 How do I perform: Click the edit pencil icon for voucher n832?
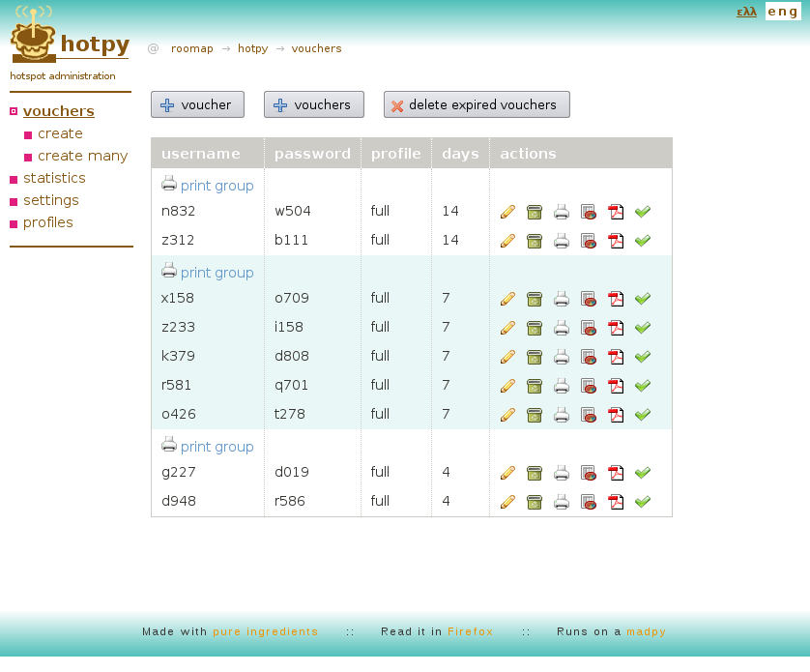click(507, 212)
